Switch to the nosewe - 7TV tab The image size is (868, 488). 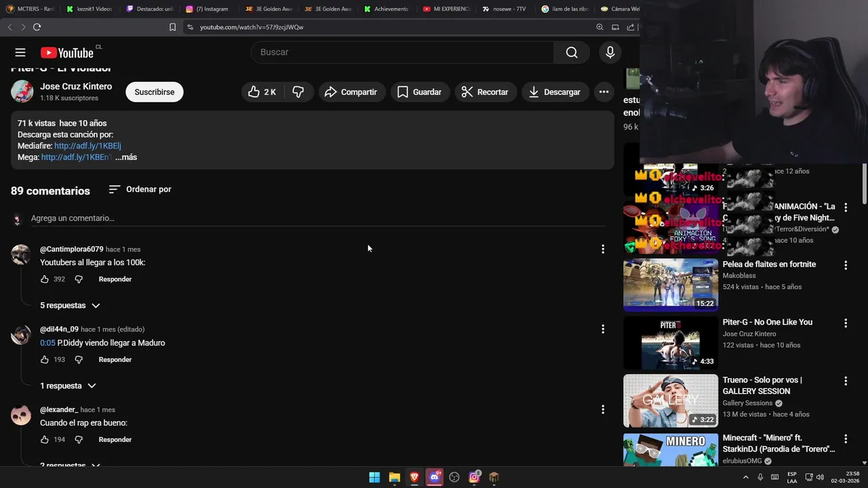(505, 9)
